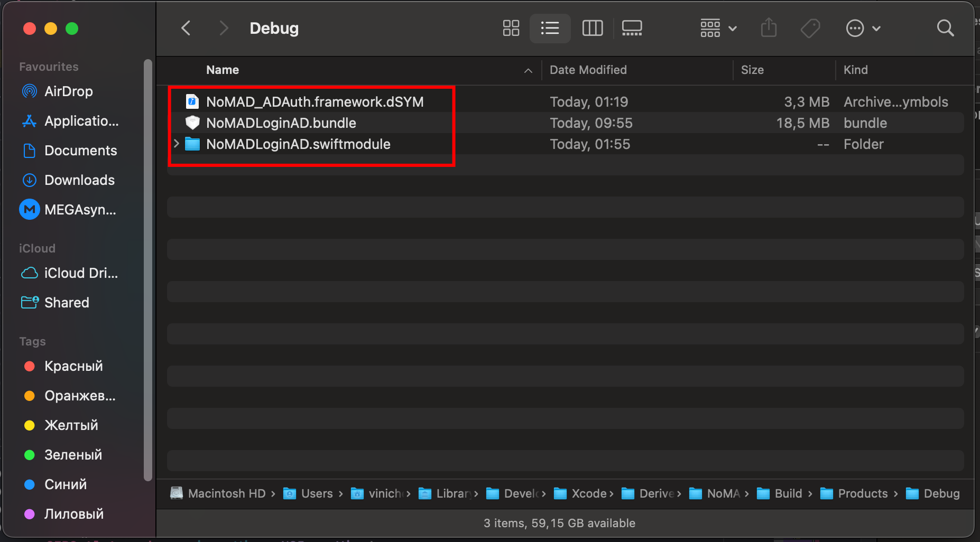This screenshot has width=980, height=542.
Task: Go back to the previous folder
Action: pyautogui.click(x=186, y=28)
